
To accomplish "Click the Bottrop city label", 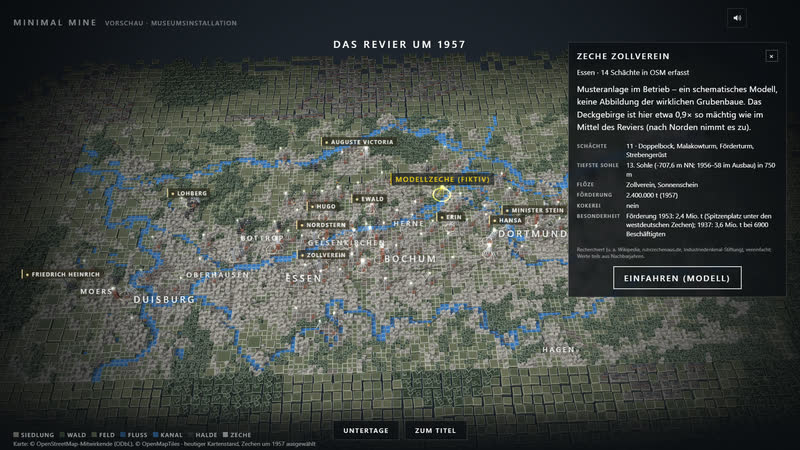I will pyautogui.click(x=262, y=238).
